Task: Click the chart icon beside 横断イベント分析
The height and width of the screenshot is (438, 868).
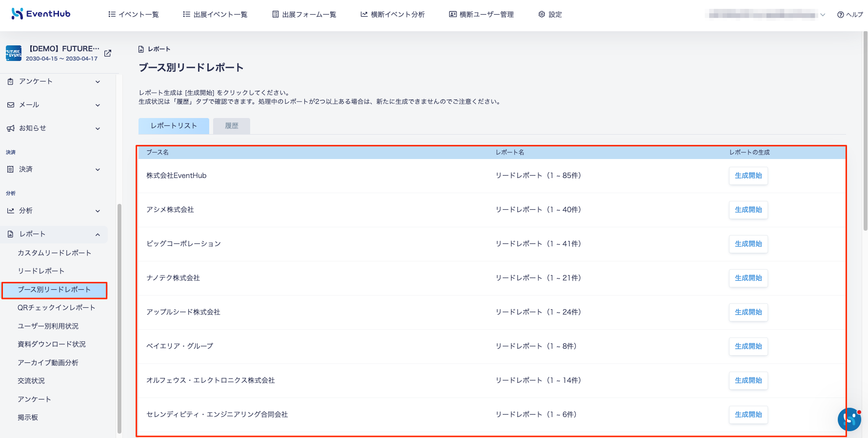Action: (x=364, y=15)
